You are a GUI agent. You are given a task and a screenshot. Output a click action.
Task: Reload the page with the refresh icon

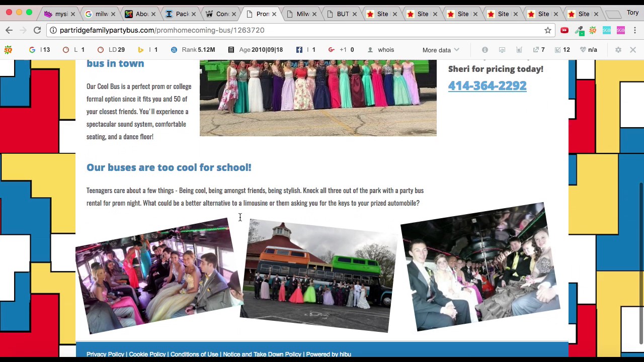pos(37,30)
